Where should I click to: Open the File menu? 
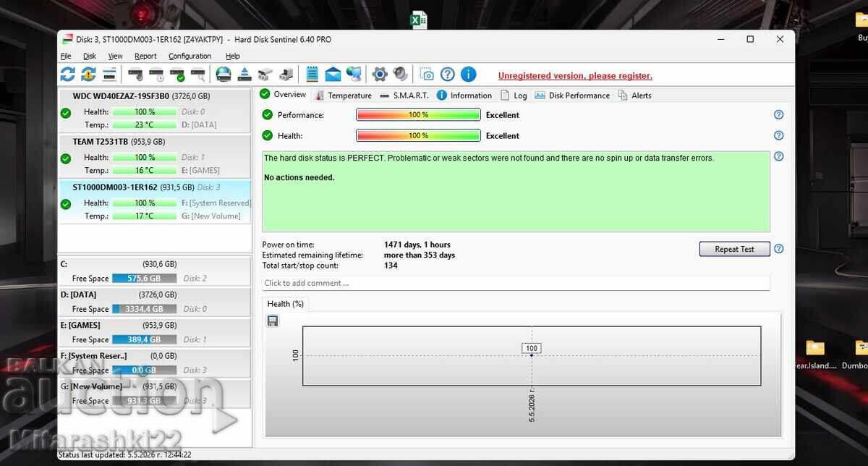(66, 56)
